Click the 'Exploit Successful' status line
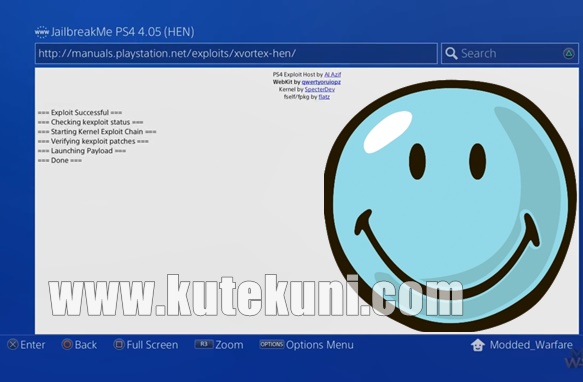Screen dimensions: 583x382 (x=80, y=112)
